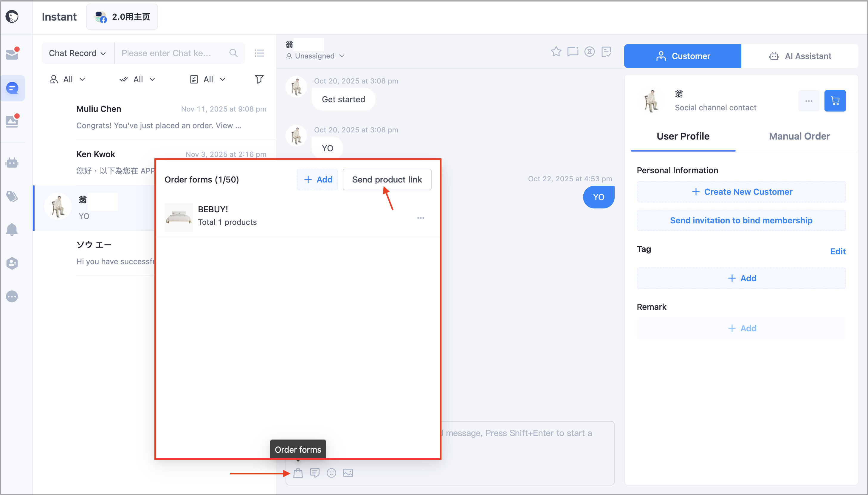Open the BEBUY! order form thumbnail
This screenshot has height=495, width=868.
pos(179,218)
